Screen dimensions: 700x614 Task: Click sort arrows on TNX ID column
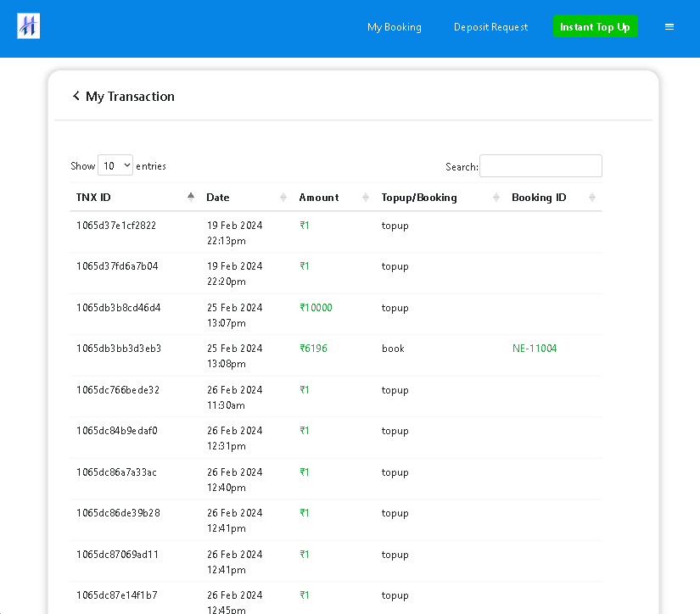click(191, 198)
